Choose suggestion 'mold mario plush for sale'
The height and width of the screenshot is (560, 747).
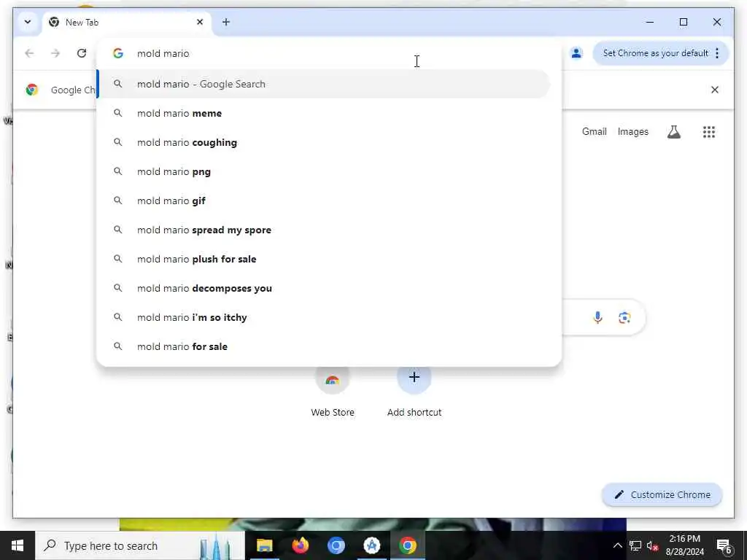pyautogui.click(x=324, y=259)
